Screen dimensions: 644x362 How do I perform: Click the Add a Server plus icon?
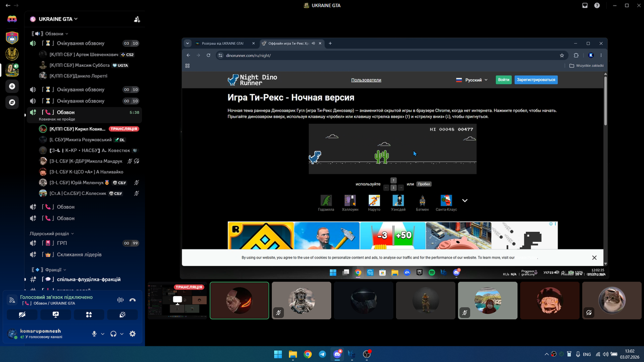coord(12,86)
